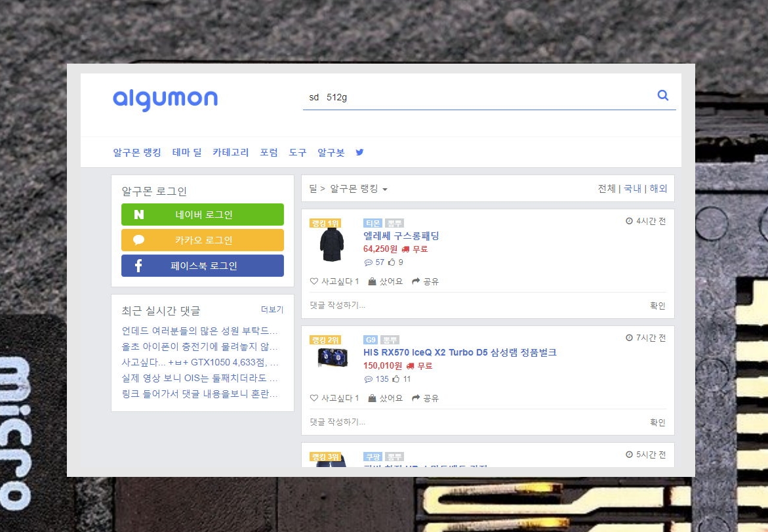The height and width of the screenshot is (532, 768).
Task: Open comment starting with 실제 영상 보니 OIS는
Action: click(200, 378)
